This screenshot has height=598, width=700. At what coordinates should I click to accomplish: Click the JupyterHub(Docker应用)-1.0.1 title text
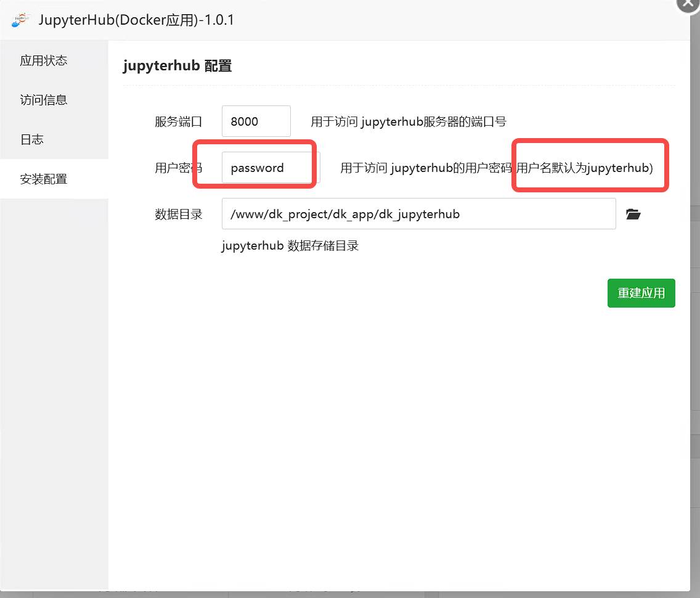tap(136, 20)
